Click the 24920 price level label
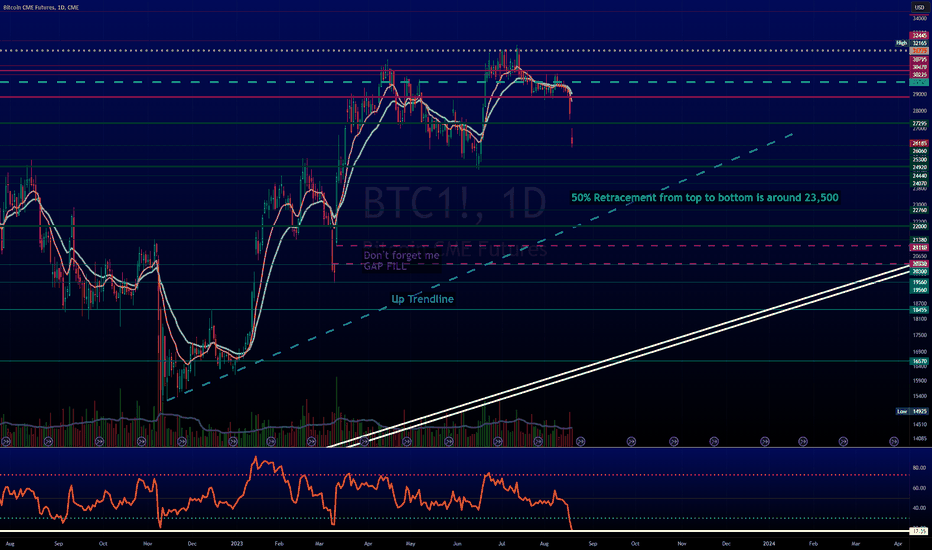Viewport: 932px width, 550px height. (x=920, y=167)
